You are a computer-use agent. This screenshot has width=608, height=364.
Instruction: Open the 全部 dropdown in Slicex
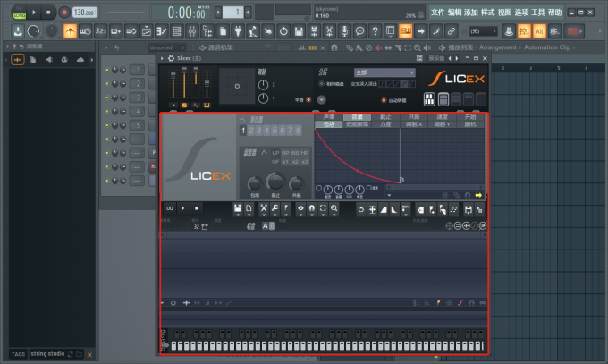click(384, 72)
